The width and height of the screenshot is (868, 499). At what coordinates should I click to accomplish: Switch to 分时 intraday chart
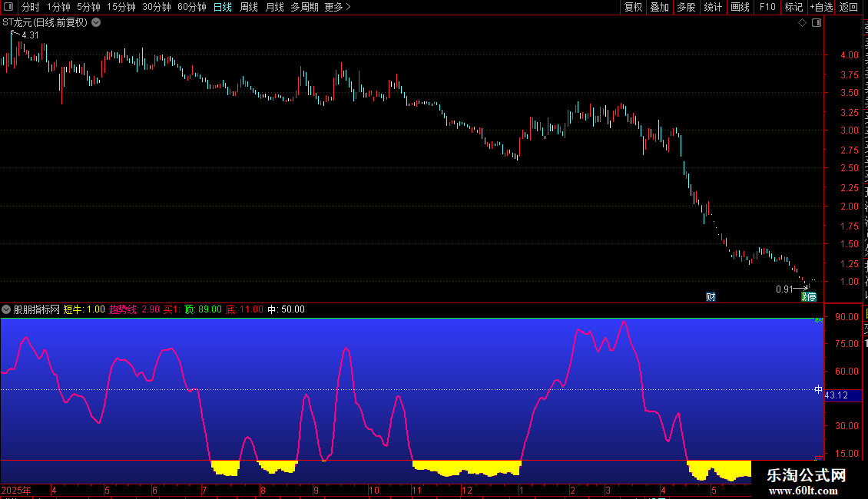click(x=31, y=7)
